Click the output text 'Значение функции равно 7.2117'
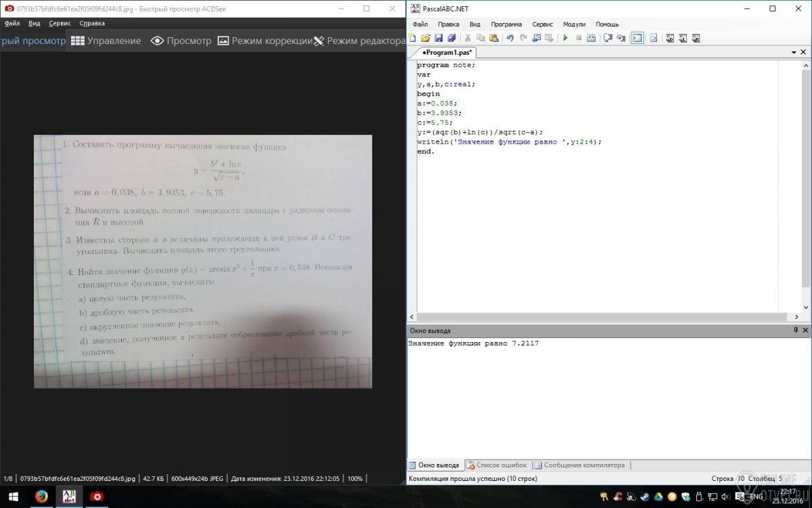Screen dimensions: 812x508 click(x=474, y=343)
